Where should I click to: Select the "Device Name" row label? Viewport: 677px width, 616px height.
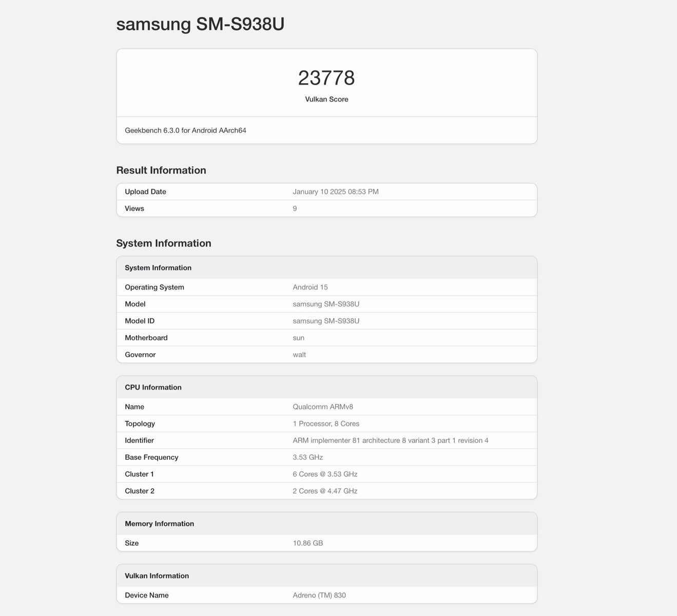147,595
